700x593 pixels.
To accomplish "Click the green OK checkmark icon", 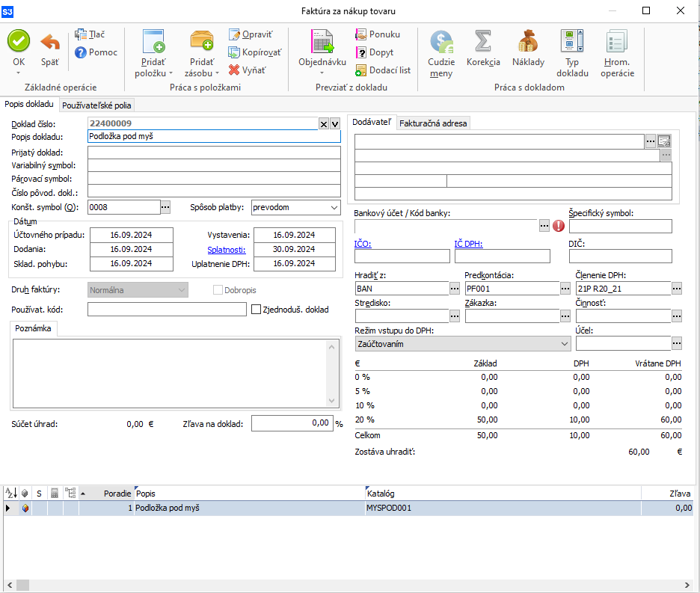I will click(19, 41).
